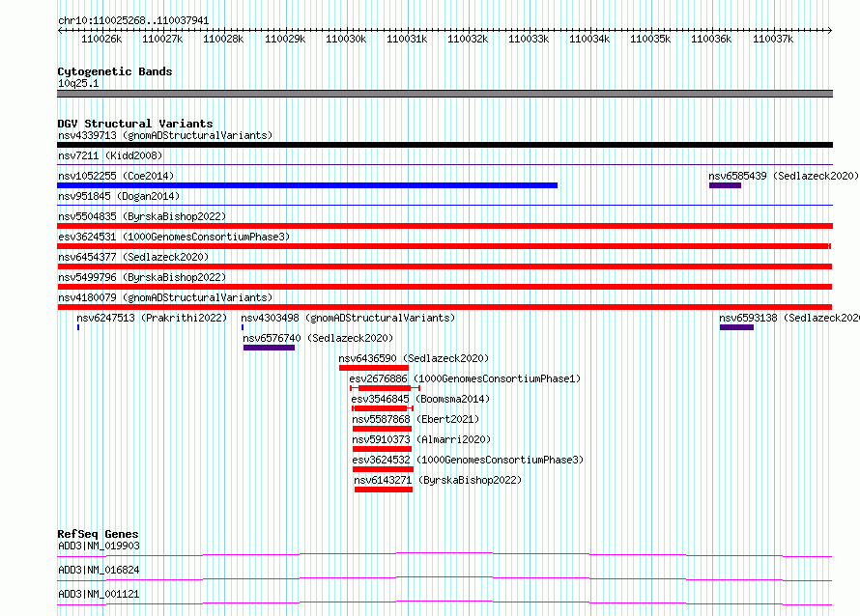Open nsv5587868 (Ebert2021) label
The image size is (860, 616).
[x=416, y=419]
